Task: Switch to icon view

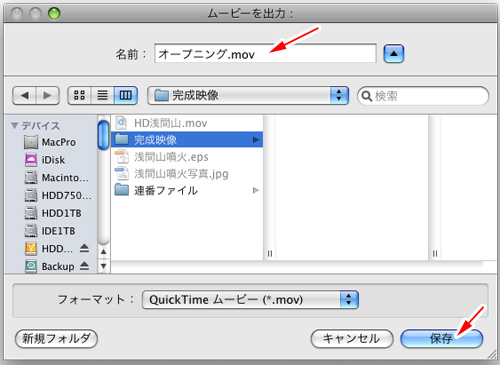Action: pyautogui.click(x=79, y=96)
